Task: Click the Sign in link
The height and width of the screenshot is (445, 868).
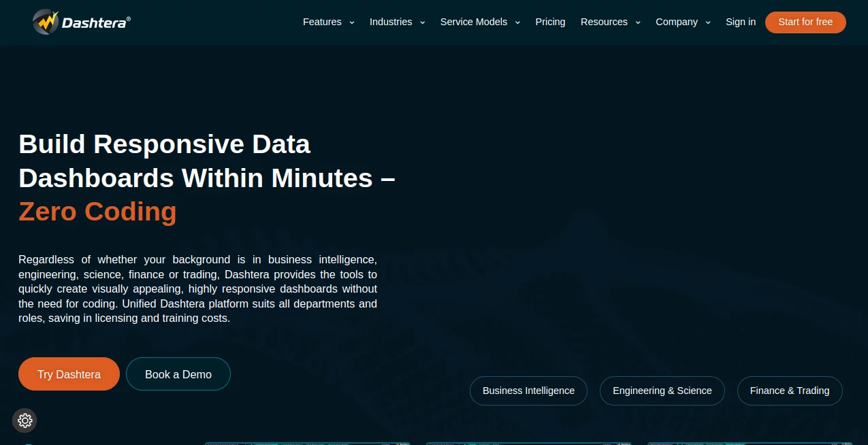Action: click(741, 22)
